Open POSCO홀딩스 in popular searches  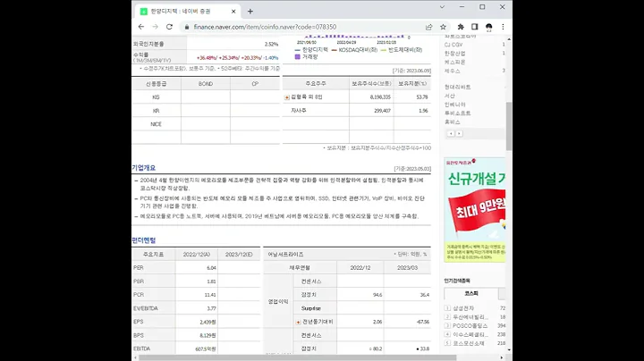(470, 326)
